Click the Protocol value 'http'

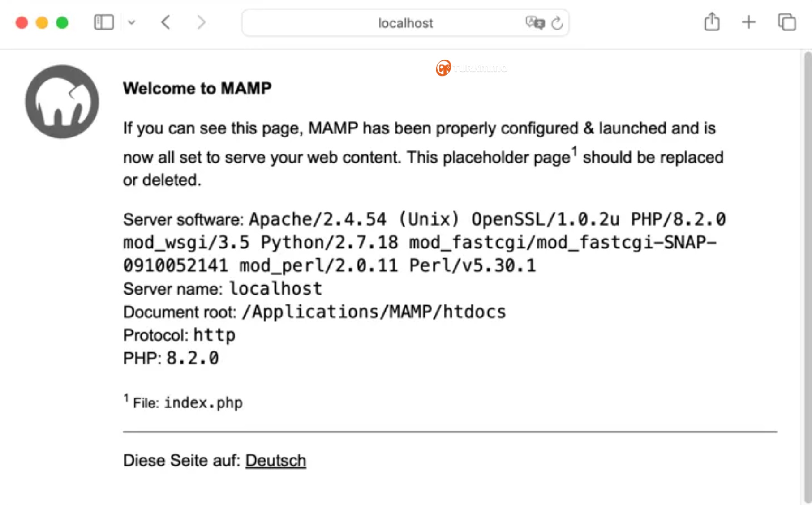click(214, 335)
